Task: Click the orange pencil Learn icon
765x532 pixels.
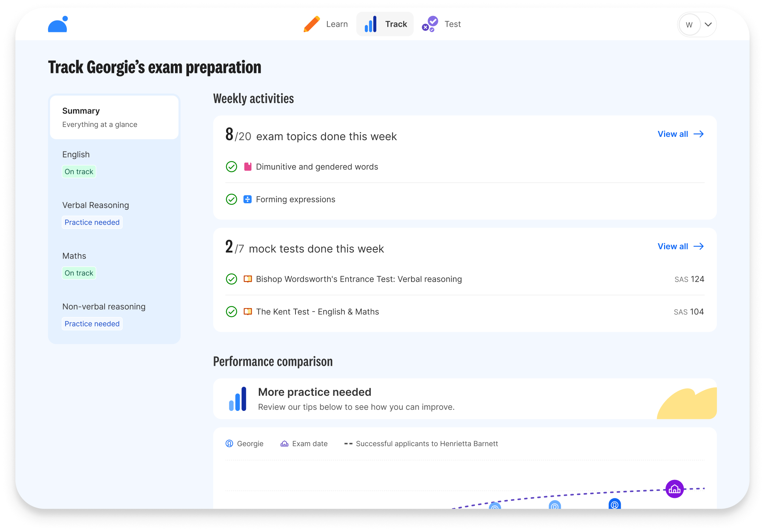Action: (x=312, y=24)
